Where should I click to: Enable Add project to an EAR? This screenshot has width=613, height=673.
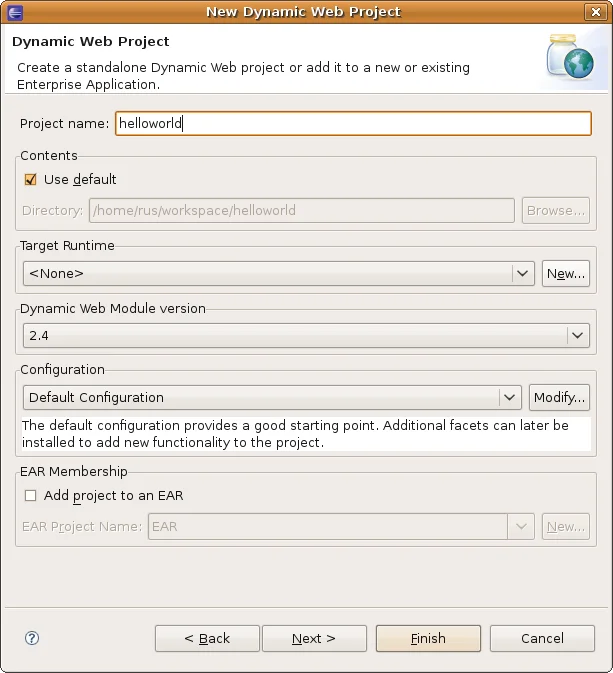(x=30, y=496)
